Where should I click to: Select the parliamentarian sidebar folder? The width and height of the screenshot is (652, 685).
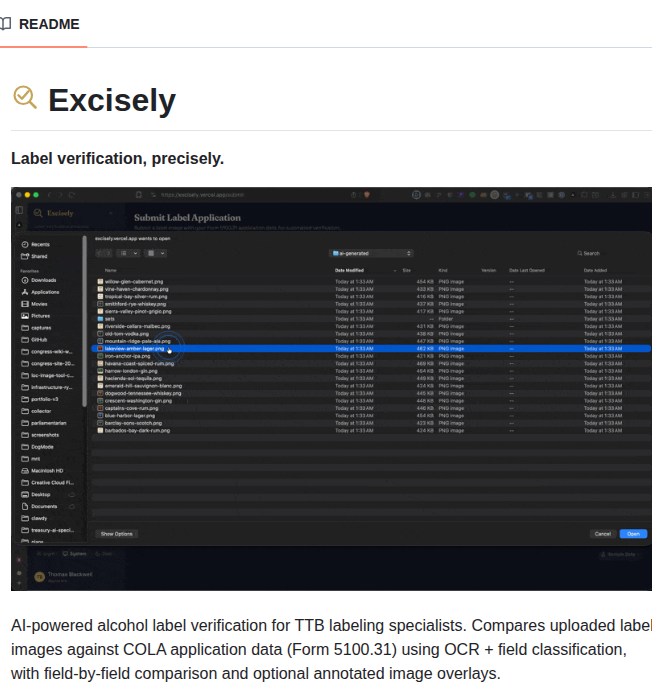[x=49, y=423]
